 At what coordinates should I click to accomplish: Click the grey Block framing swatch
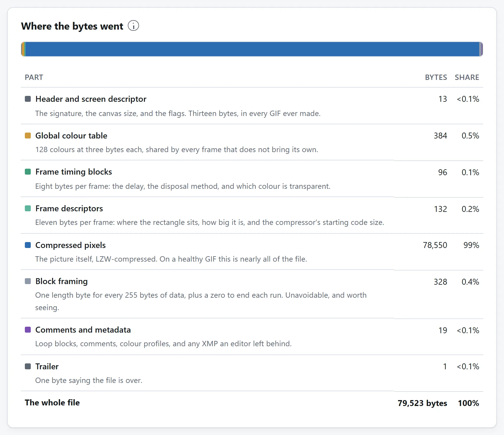coord(28,281)
